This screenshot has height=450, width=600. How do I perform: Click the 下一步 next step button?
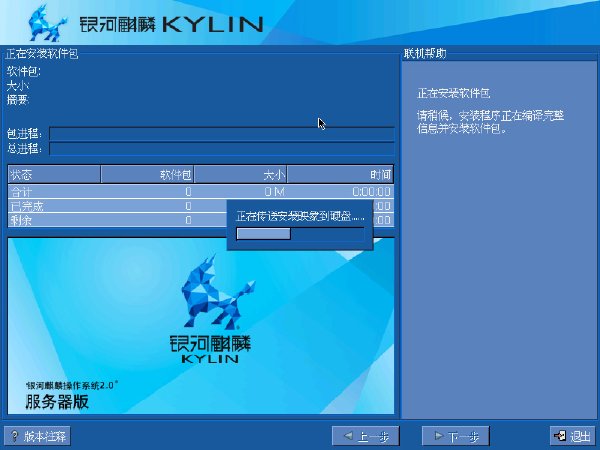456,436
